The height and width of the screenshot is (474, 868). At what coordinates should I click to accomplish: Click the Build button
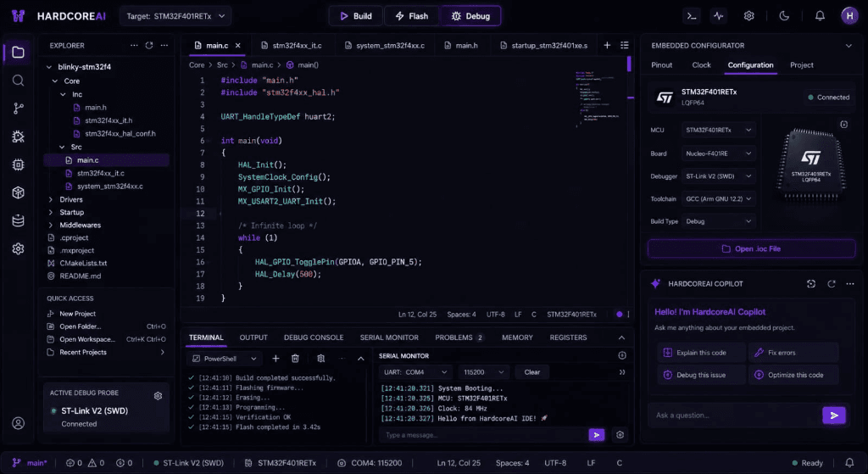[x=356, y=16]
